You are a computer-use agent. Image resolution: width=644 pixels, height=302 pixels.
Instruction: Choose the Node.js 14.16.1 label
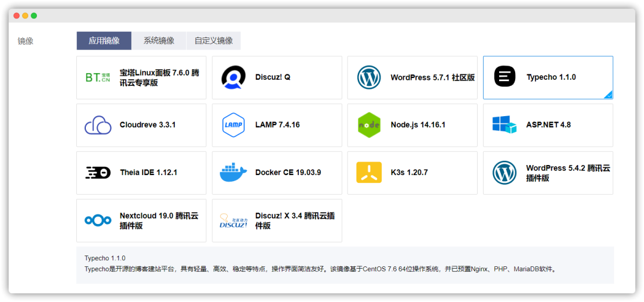click(418, 124)
